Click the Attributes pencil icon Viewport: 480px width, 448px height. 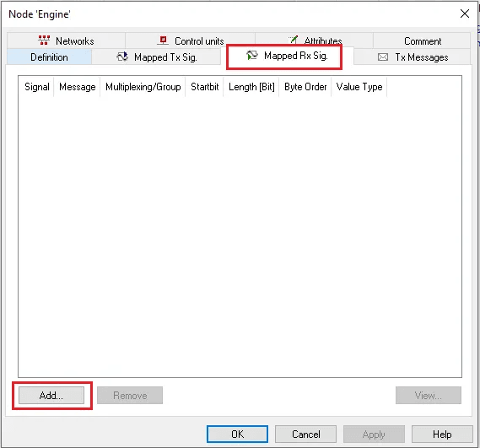click(x=294, y=40)
